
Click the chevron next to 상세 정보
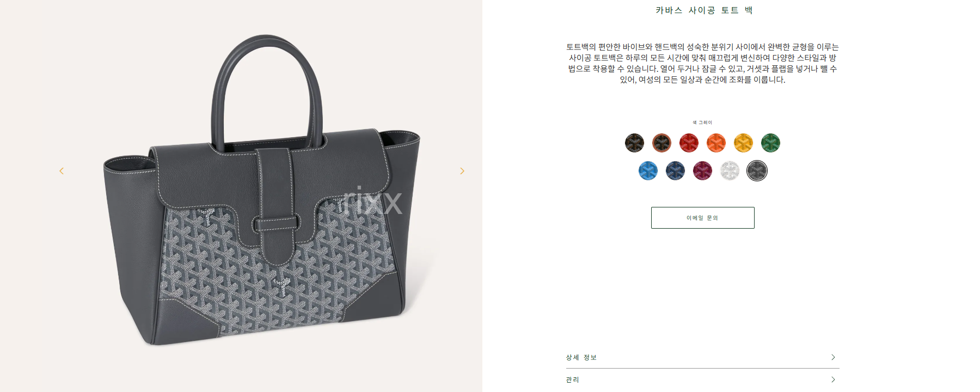[x=833, y=357]
